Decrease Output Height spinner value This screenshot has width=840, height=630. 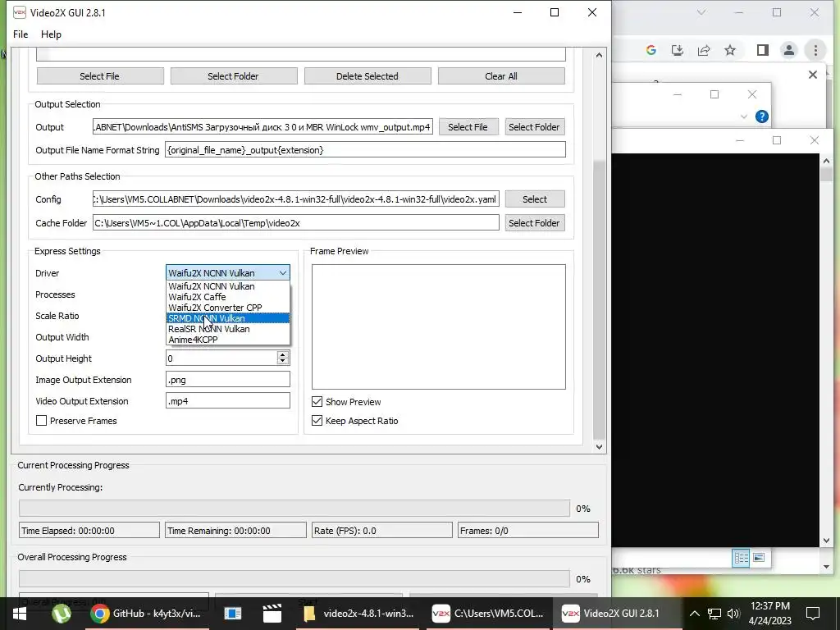(x=283, y=362)
